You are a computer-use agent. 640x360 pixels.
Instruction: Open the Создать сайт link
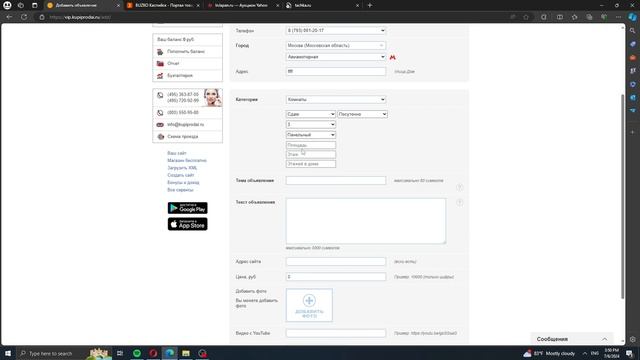pyautogui.click(x=180, y=175)
